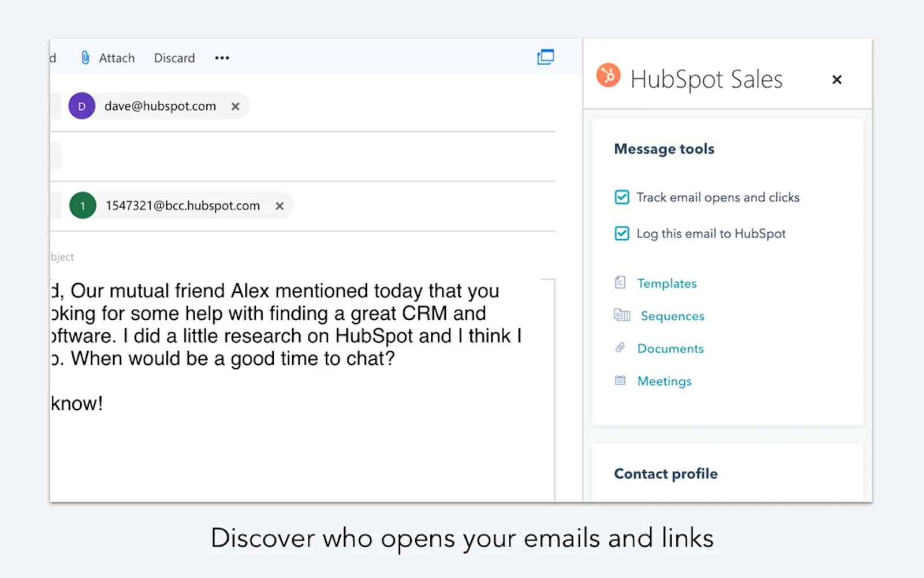Select the dave@hubspot.com address text

click(x=160, y=106)
